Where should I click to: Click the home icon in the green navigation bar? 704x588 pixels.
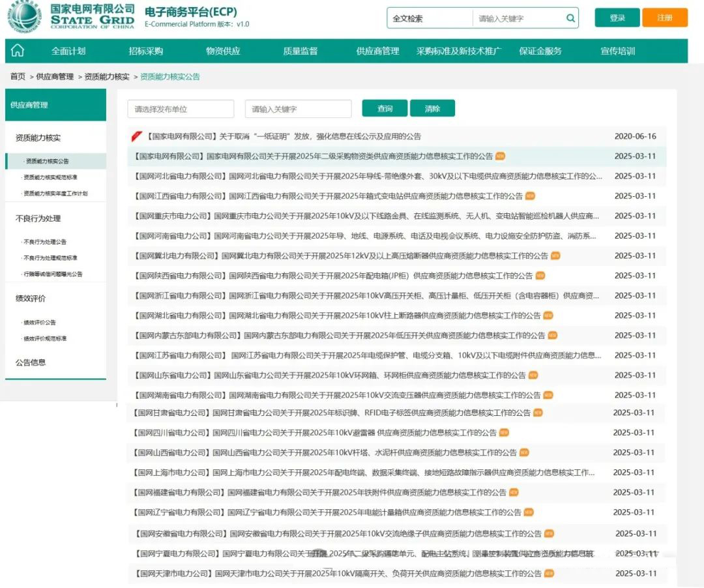point(17,50)
